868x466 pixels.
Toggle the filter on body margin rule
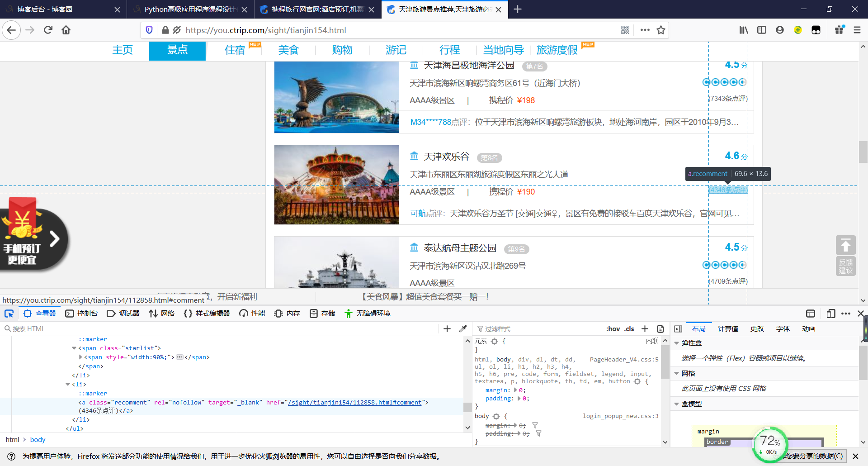535,425
